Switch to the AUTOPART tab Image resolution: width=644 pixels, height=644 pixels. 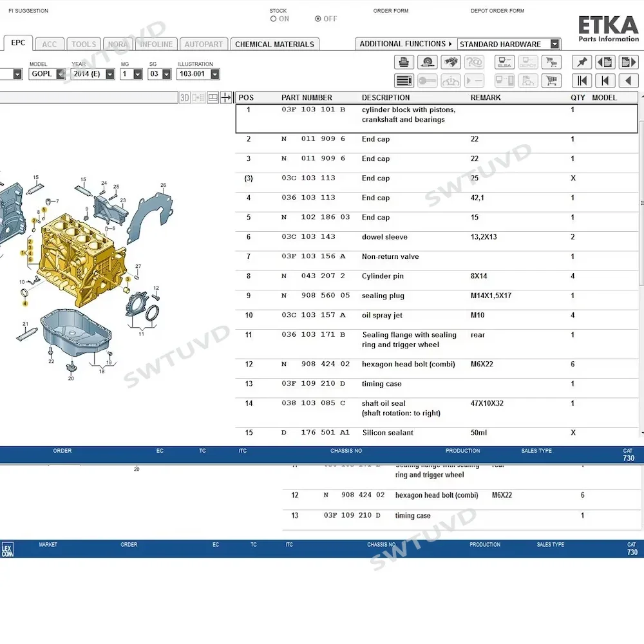pos(204,44)
